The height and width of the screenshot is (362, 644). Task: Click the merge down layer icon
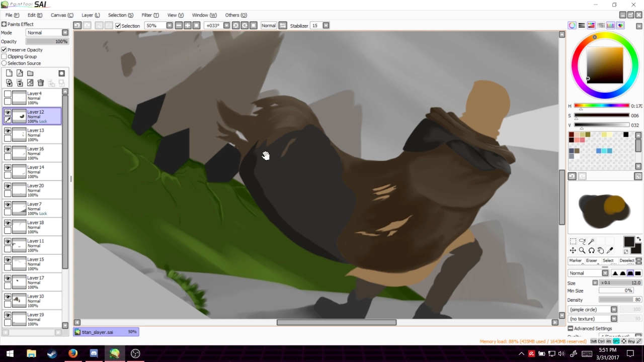[x=20, y=83]
